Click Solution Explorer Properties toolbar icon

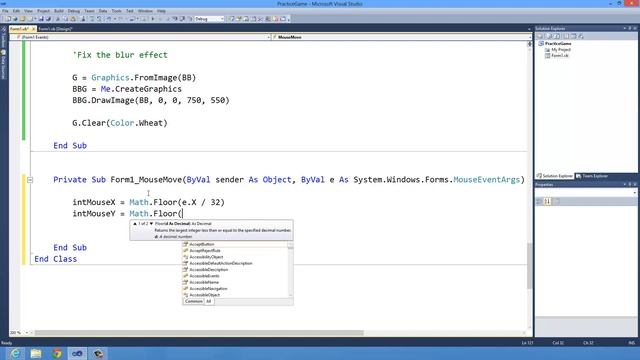539,36
